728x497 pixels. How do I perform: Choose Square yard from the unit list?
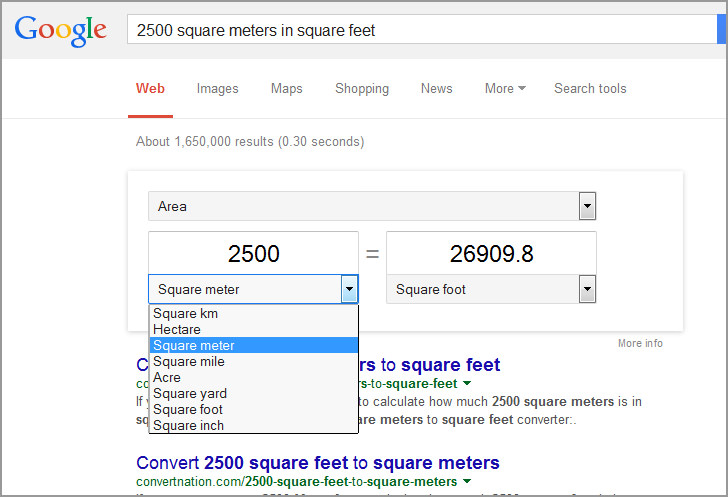(x=254, y=393)
